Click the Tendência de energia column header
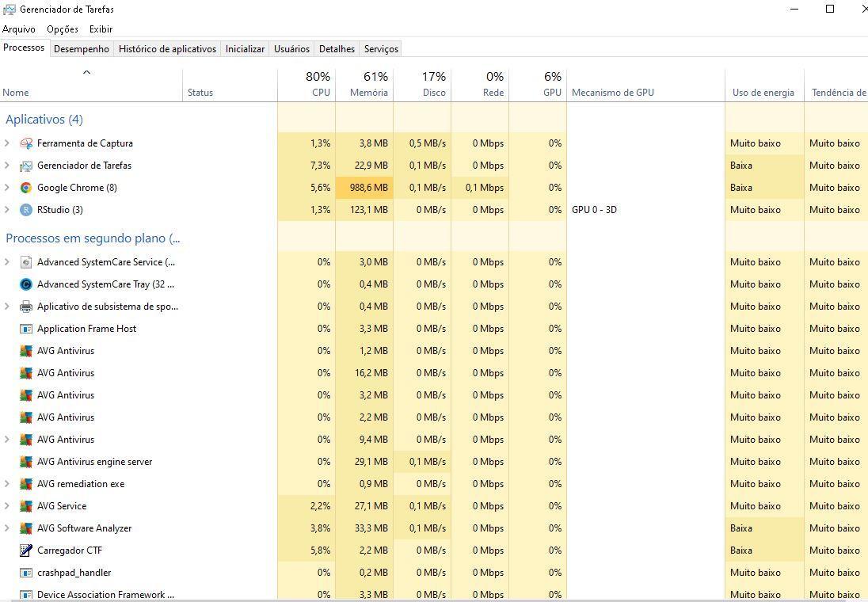The height and width of the screenshot is (602, 868). coord(836,85)
